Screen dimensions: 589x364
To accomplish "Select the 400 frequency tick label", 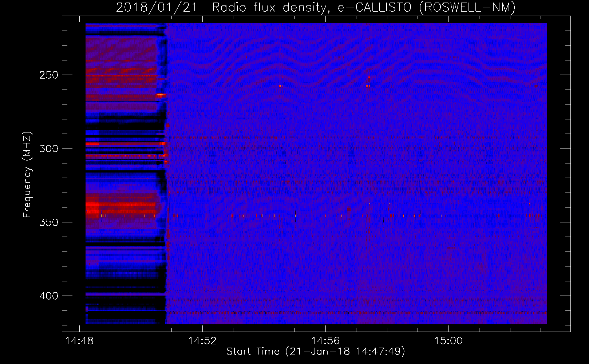I will (x=49, y=296).
